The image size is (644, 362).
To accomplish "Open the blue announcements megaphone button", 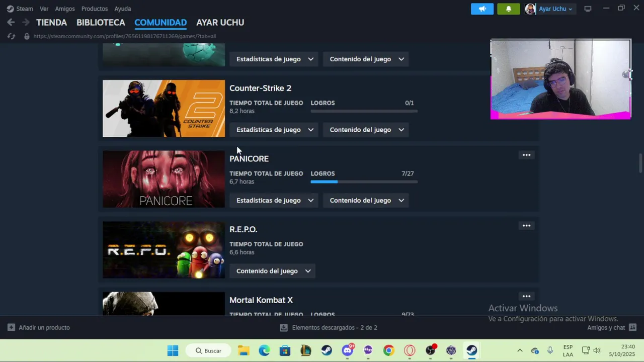I will click(x=482, y=9).
